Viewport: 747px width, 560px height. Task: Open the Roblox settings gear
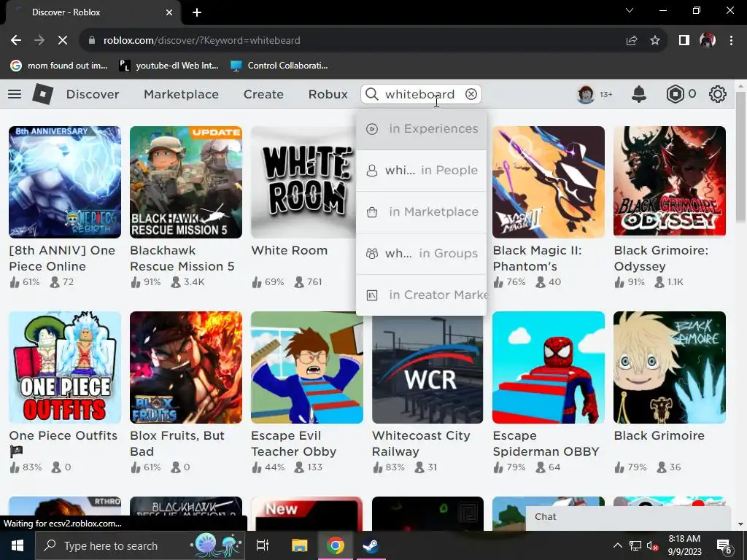pyautogui.click(x=718, y=94)
